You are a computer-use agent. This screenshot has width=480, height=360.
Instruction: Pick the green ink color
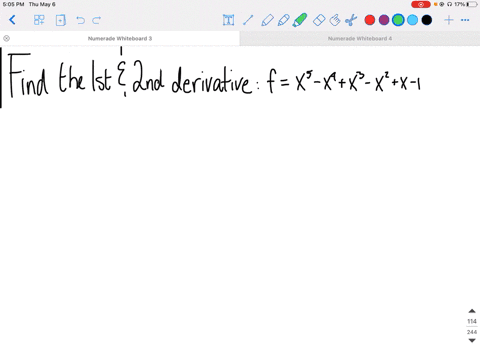pos(398,20)
